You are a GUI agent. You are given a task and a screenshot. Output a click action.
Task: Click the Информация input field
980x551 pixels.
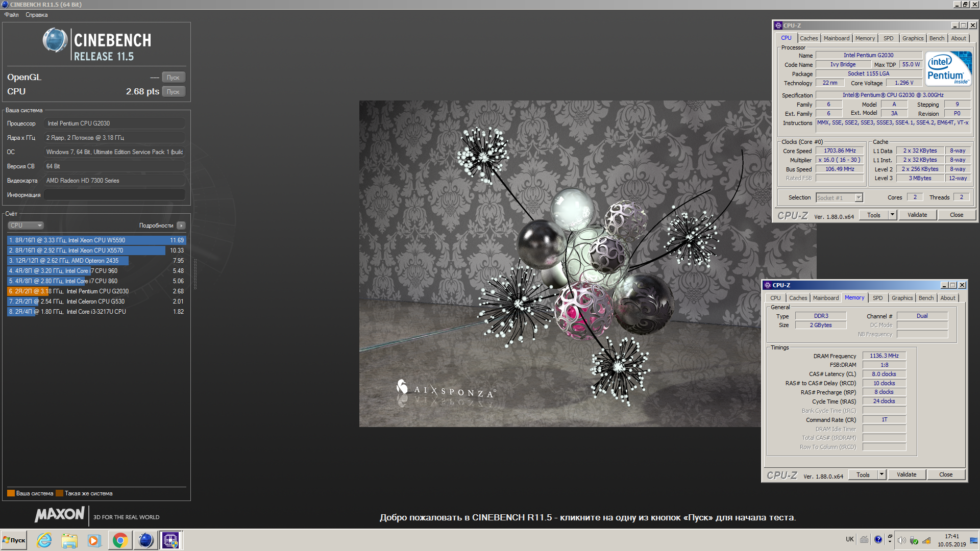(114, 195)
